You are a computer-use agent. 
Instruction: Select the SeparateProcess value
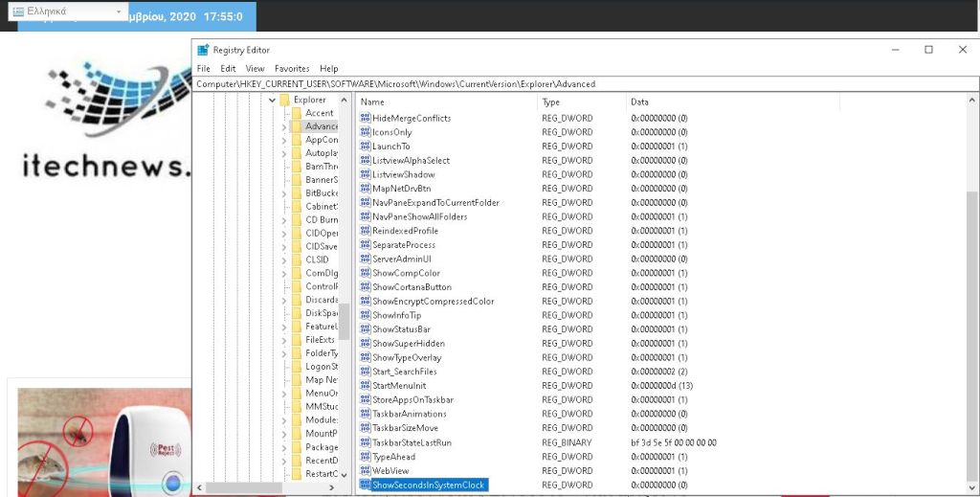(x=404, y=244)
